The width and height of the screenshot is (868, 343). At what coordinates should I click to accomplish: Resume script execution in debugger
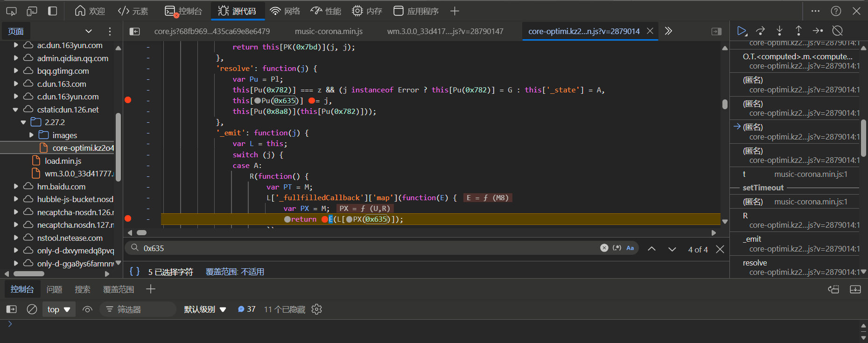coord(741,31)
